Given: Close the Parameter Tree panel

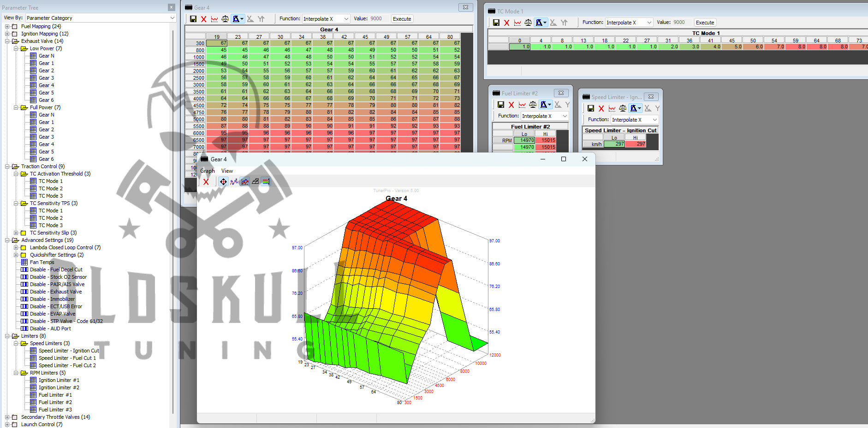Looking at the screenshot, I should click(171, 7).
